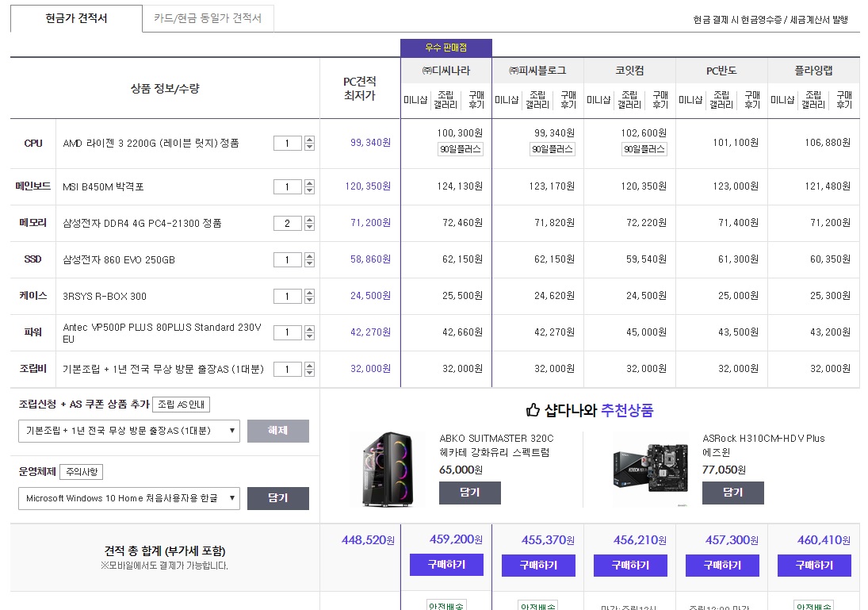868x610 pixels.
Task: Click the MSI B450M 박격포 product name
Action: point(104,187)
